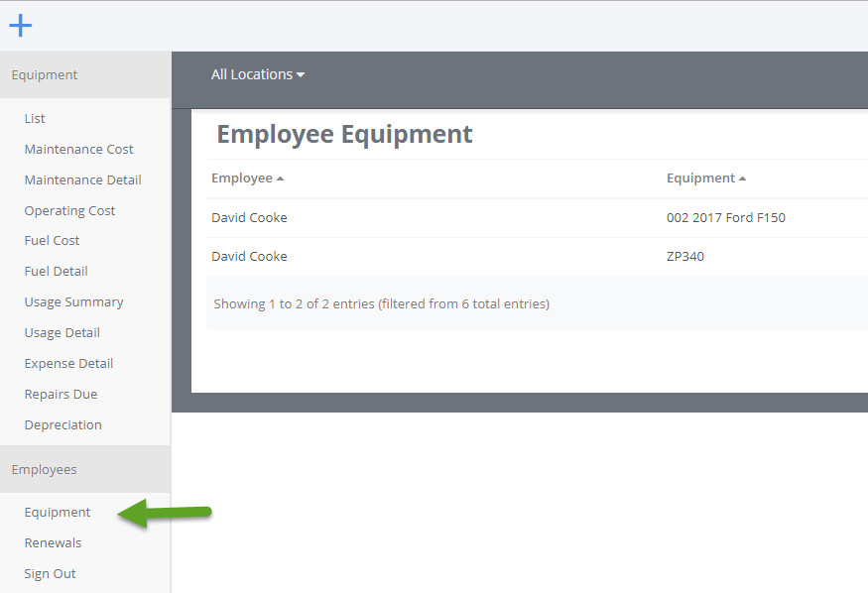This screenshot has height=593, width=868.
Task: Click the 002 2017 Ford F150 cell
Action: 726,218
